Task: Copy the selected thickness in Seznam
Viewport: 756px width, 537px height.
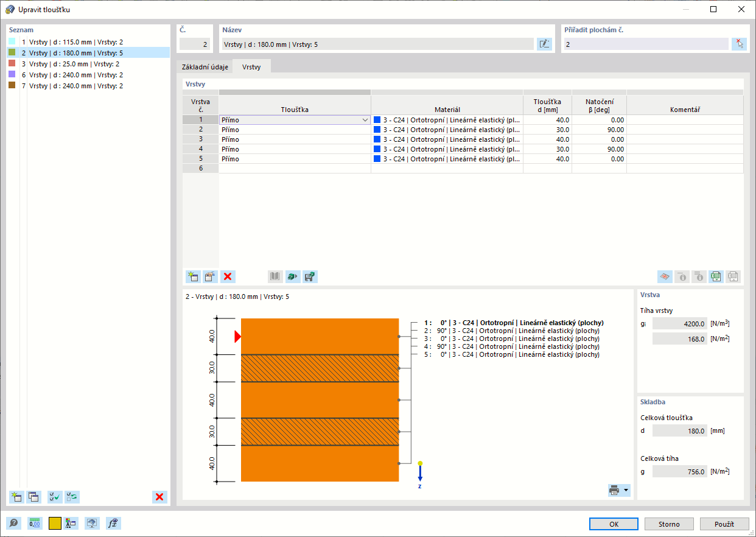Action: [34, 497]
